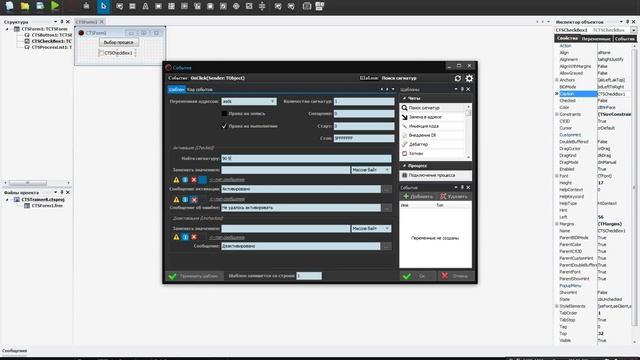Expand the Font property in object inspector
640x360 pixels.
tap(557, 176)
